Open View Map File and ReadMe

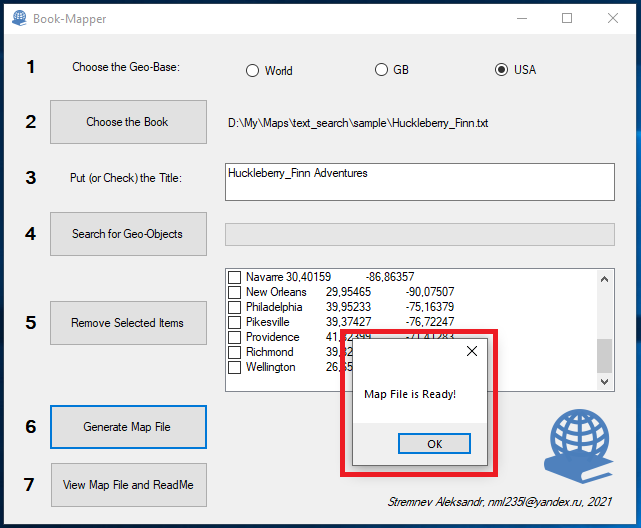coord(129,485)
